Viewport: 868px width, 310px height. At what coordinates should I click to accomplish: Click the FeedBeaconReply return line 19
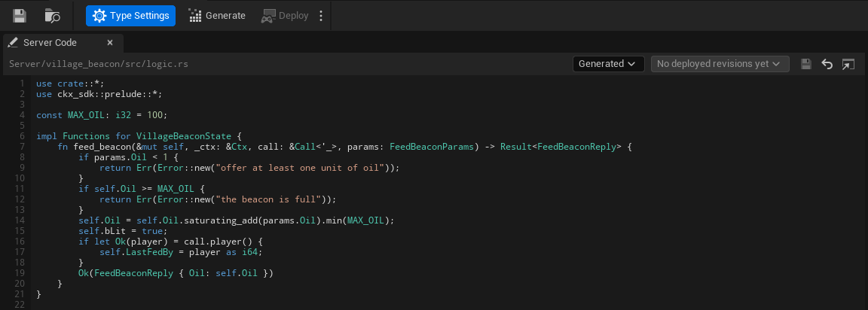pos(176,272)
